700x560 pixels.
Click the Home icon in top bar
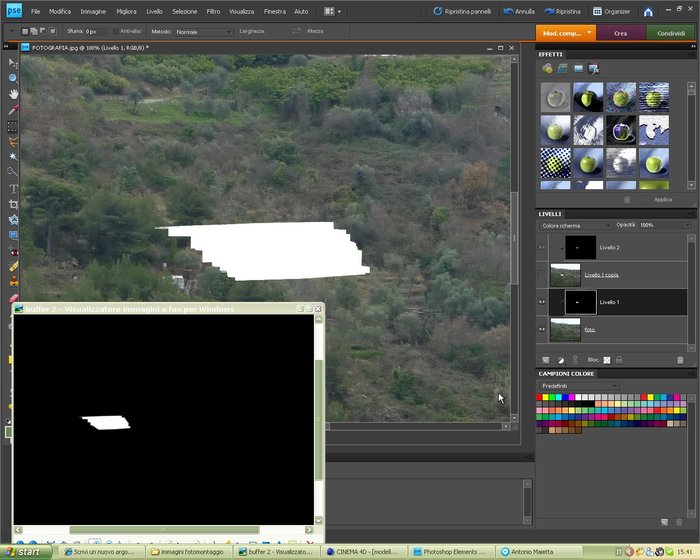[648, 12]
